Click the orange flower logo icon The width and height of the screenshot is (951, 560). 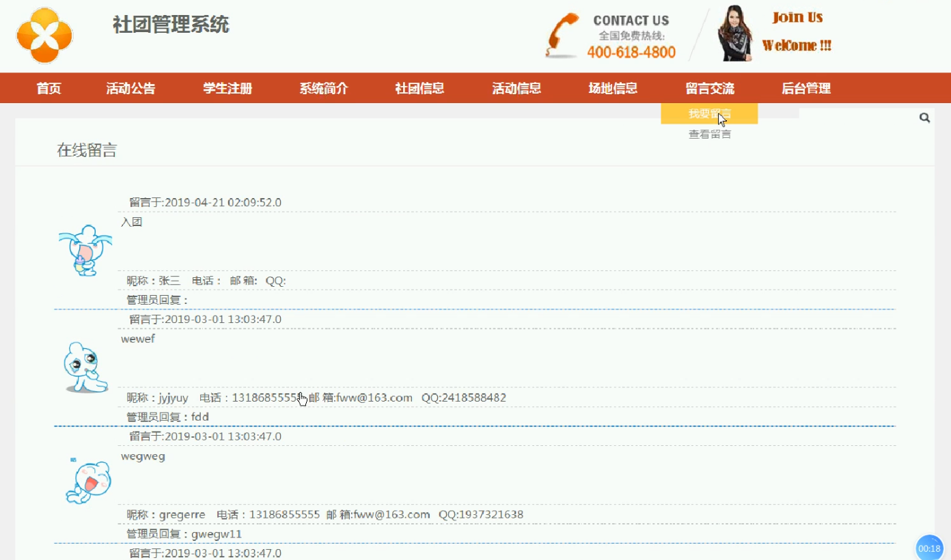click(x=44, y=36)
